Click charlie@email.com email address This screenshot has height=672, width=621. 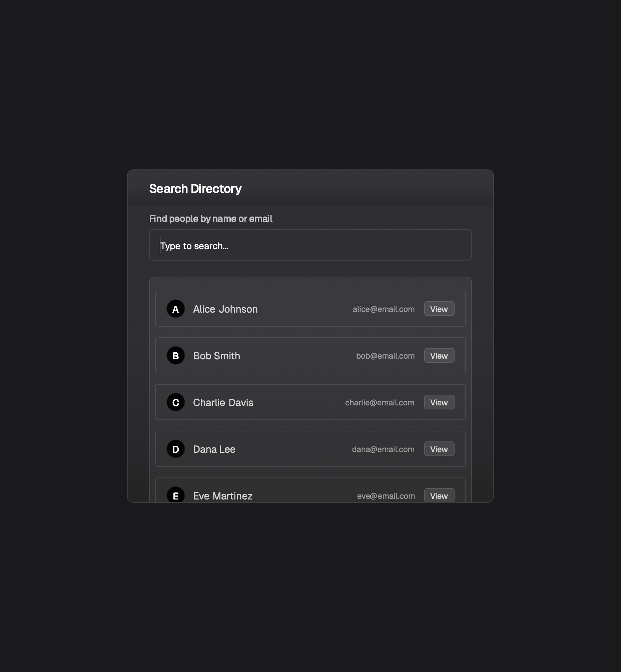(x=380, y=402)
